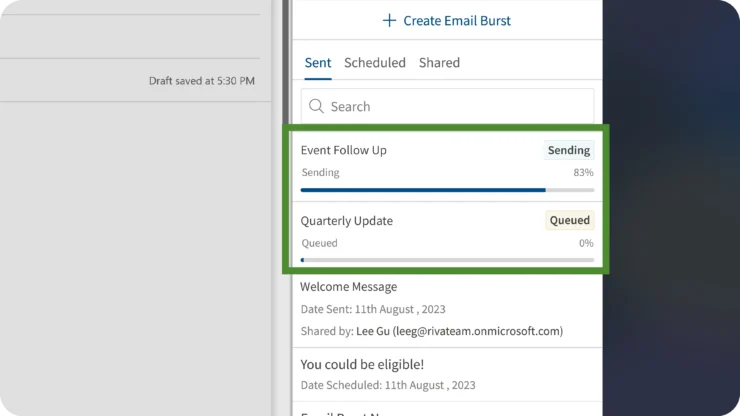Click the 0% progress label
The height and width of the screenshot is (416, 740).
586,242
